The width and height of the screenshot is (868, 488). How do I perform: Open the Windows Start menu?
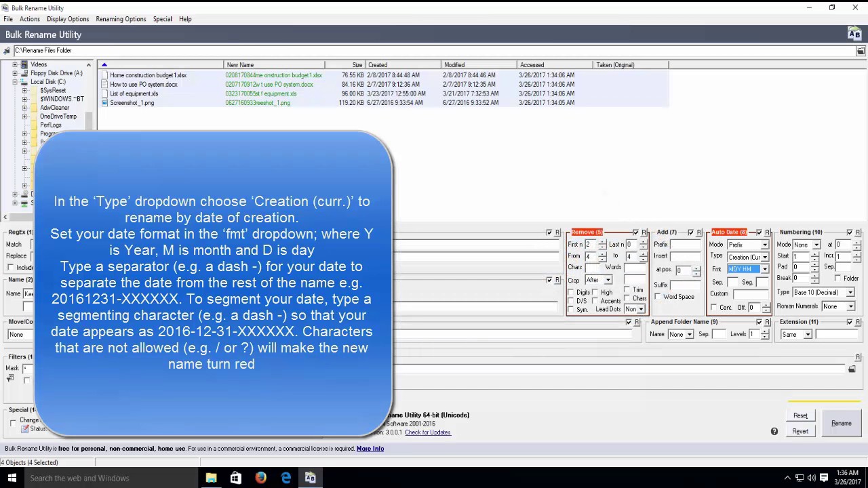[x=12, y=478]
